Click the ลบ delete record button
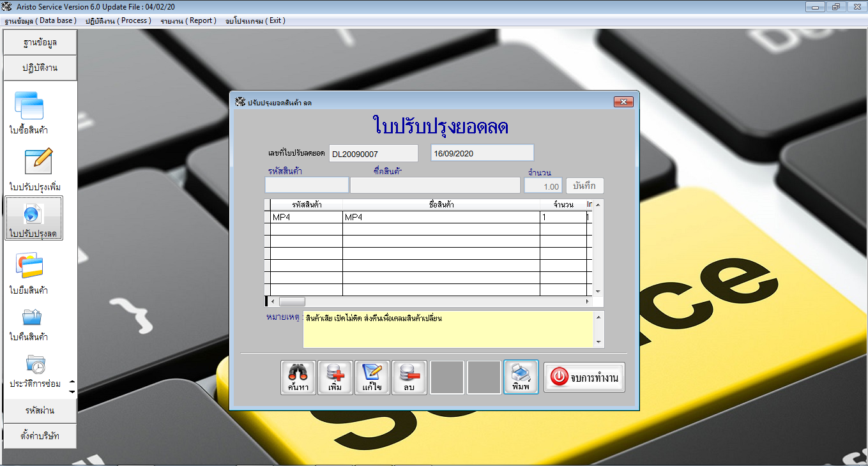This screenshot has height=466, width=868. pyautogui.click(x=409, y=377)
